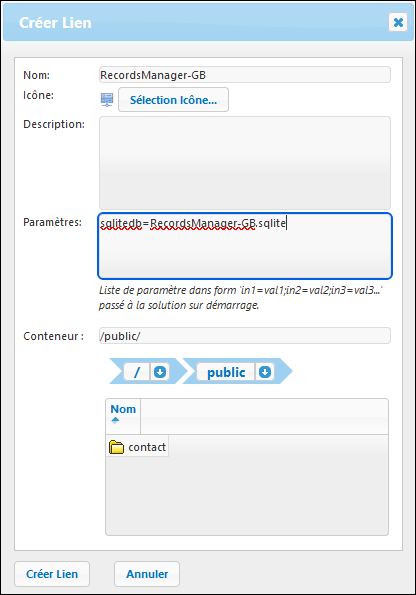Expand the dropdown arrow next to /
Screen dimensions: 416x595
(160, 372)
